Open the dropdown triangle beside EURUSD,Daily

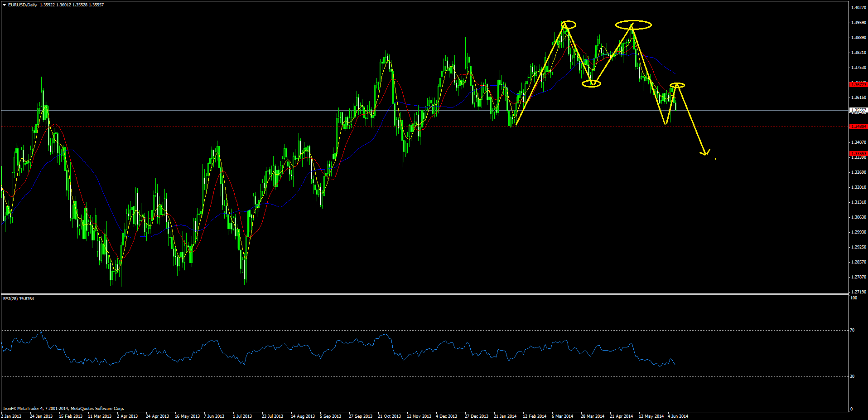(x=4, y=5)
